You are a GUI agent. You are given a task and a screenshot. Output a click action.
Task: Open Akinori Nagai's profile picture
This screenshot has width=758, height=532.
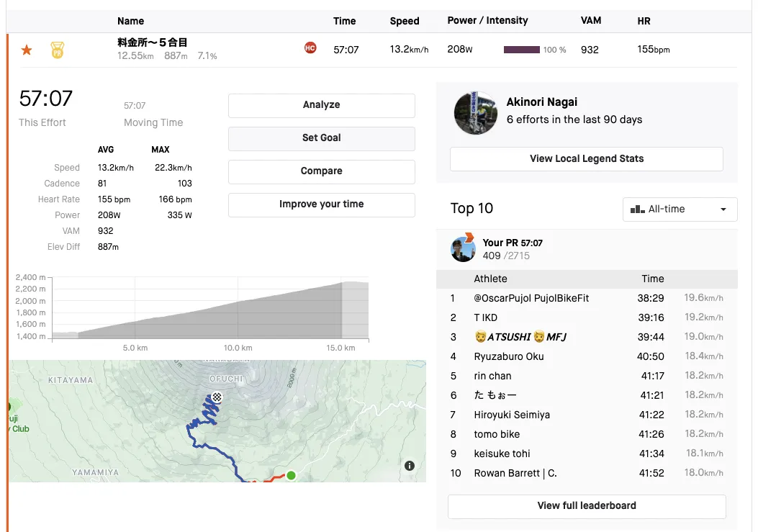pyautogui.click(x=476, y=112)
